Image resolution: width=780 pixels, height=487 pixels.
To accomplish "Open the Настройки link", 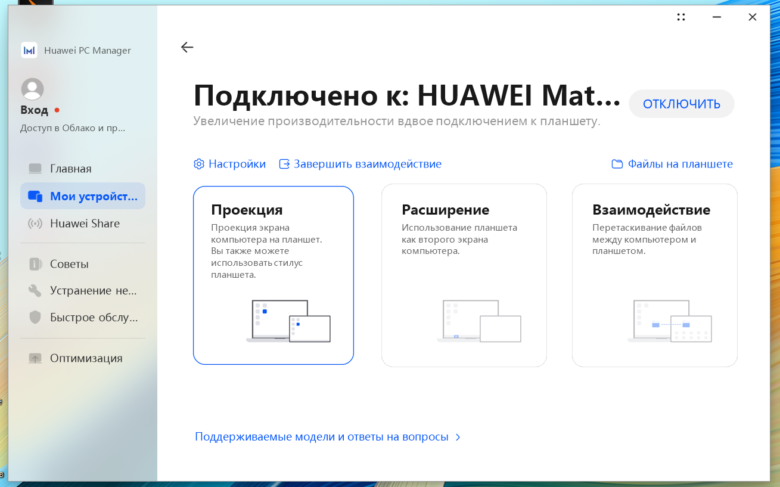I will pos(237,164).
